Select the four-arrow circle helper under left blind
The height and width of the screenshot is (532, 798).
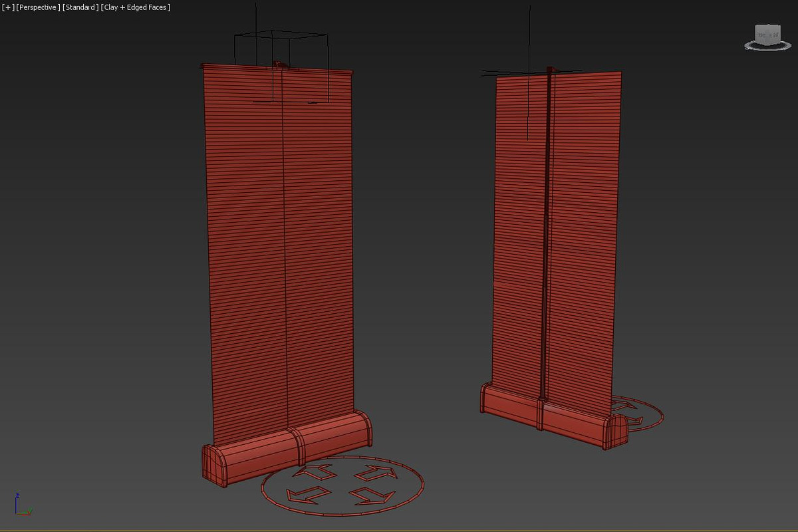[x=342, y=486]
